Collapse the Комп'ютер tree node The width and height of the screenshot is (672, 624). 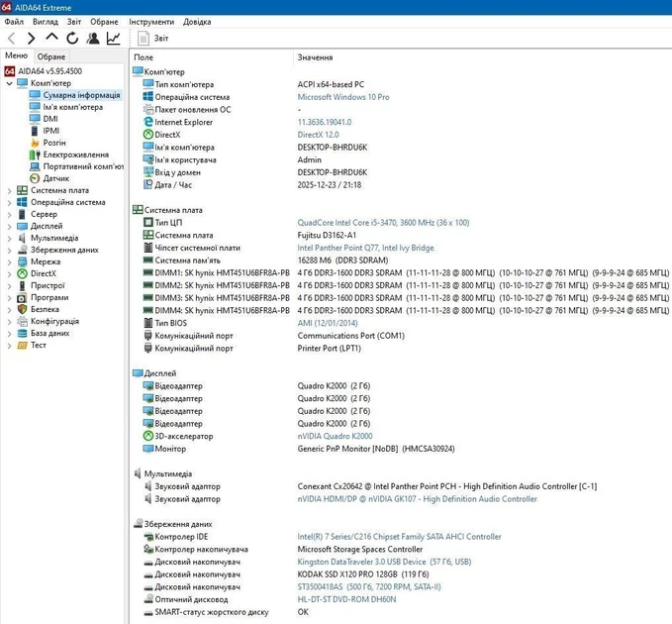[x=10, y=83]
